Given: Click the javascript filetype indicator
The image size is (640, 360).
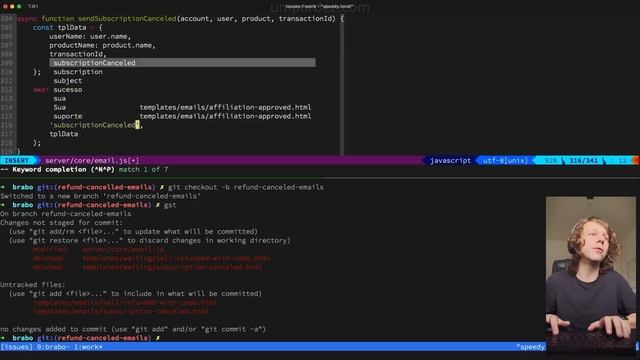Looking at the screenshot, I should (x=450, y=160).
